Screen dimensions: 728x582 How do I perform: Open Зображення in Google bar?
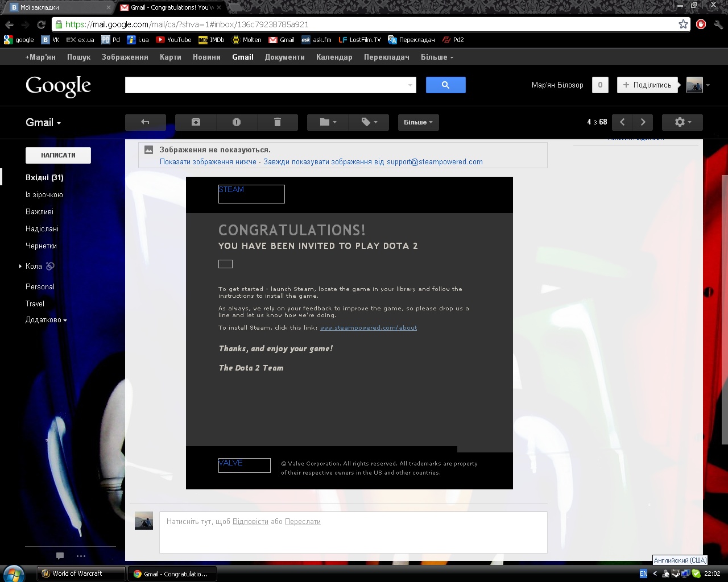click(x=125, y=57)
